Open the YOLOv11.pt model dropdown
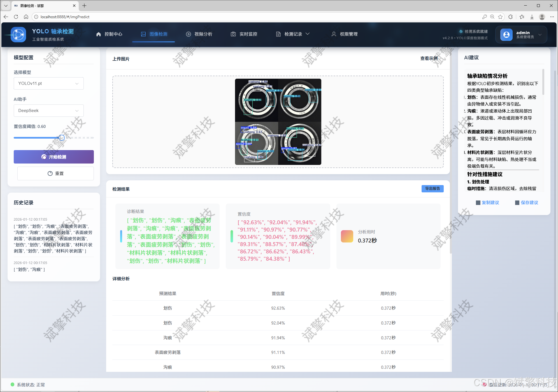The height and width of the screenshot is (392, 558). tap(48, 83)
